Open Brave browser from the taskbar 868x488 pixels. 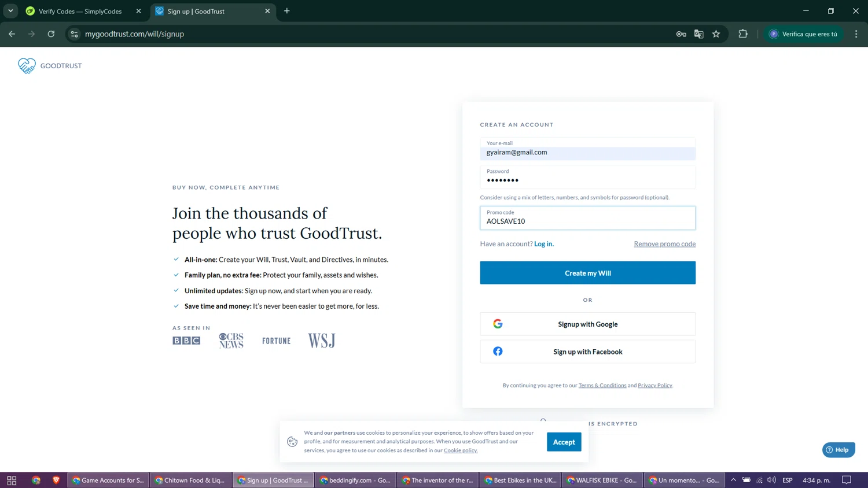[56, 480]
